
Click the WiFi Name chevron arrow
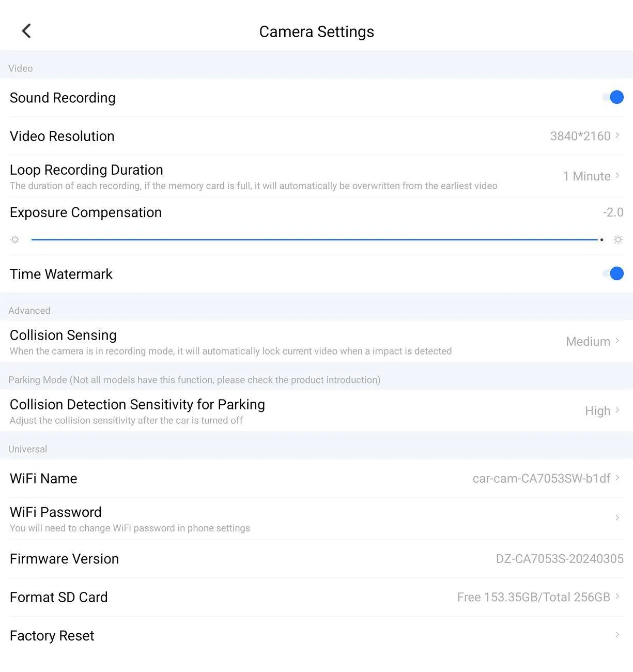tap(617, 478)
